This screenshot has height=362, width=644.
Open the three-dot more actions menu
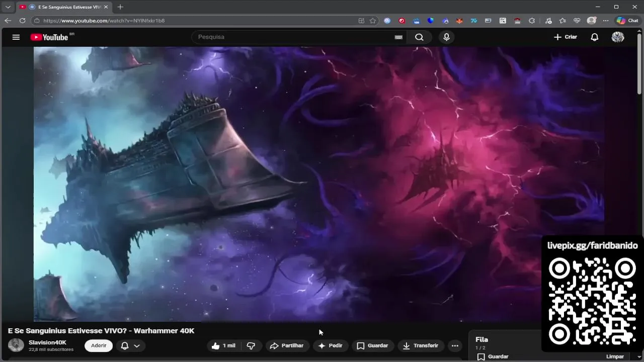click(x=455, y=346)
